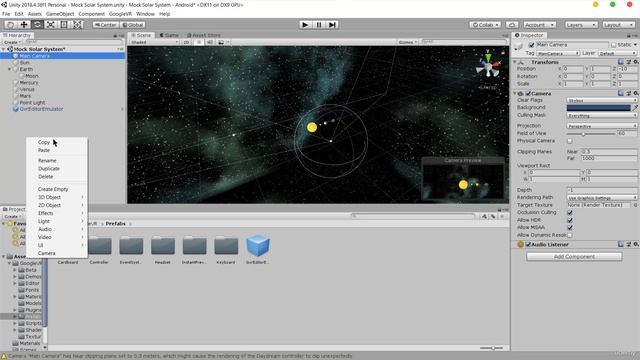Toggle Audio Listener enabled checkbox

[x=528, y=244]
